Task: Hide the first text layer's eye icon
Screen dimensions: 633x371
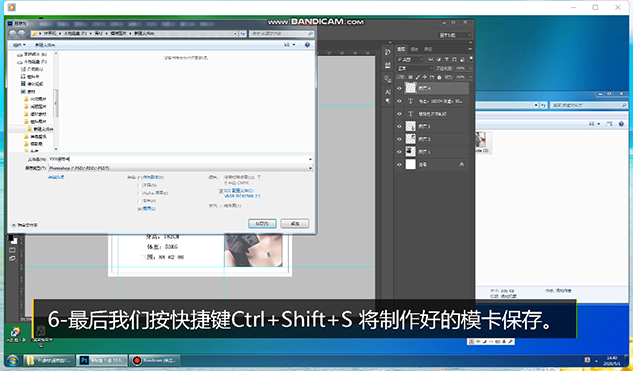Action: tap(399, 101)
